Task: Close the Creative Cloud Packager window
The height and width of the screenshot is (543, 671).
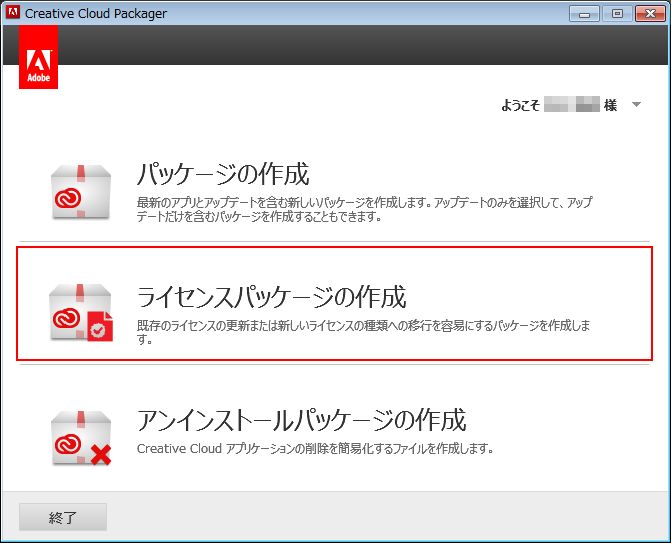Action: point(650,14)
